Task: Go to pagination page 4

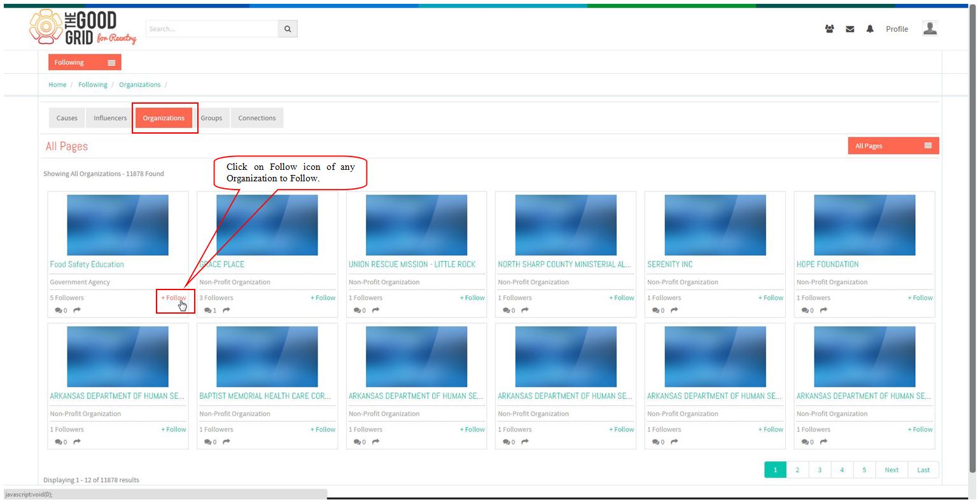Action: (842, 470)
